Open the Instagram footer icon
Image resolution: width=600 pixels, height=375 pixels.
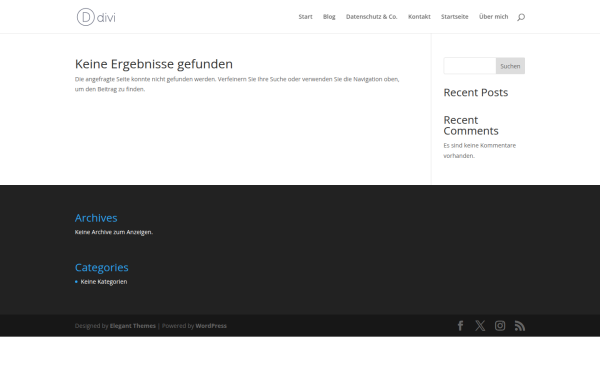500,326
